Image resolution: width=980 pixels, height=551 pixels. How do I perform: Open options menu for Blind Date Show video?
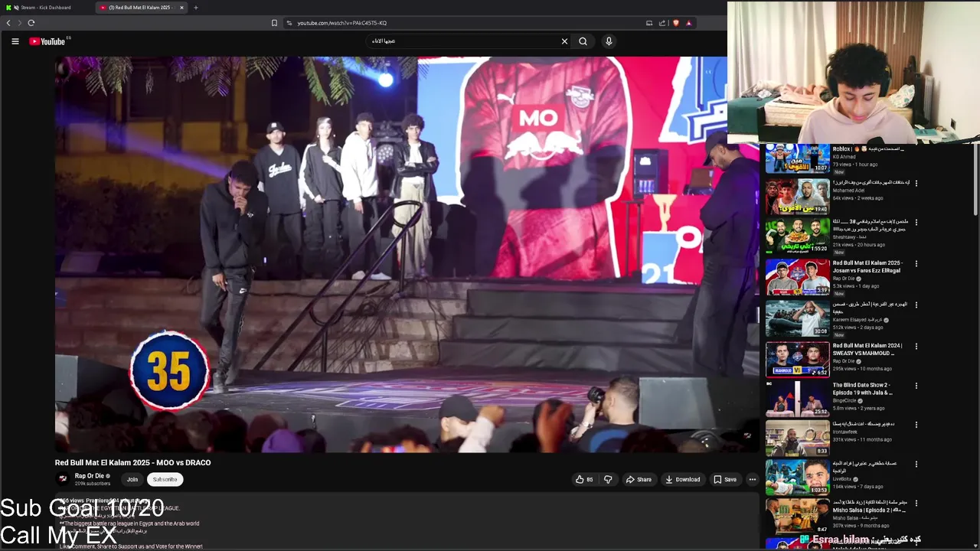tap(916, 386)
